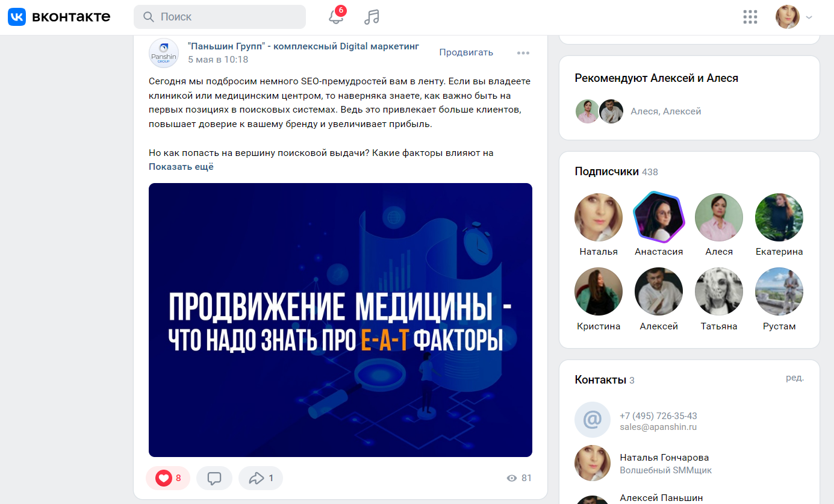The width and height of the screenshot is (834, 504).
Task: Click the recommenders' names "Алеся, Алексей"
Action: (x=666, y=111)
